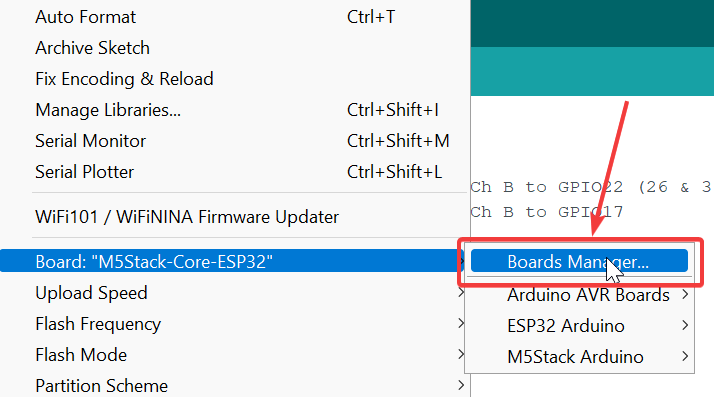Expand Arduino AVR Boards chevron arrow
The height and width of the screenshot is (397, 714).
(x=685, y=295)
